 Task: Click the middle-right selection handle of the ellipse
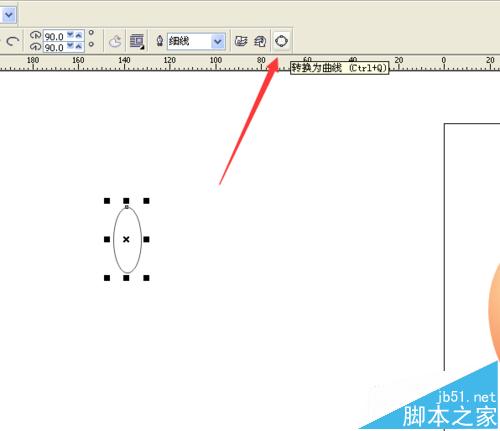pos(146,239)
